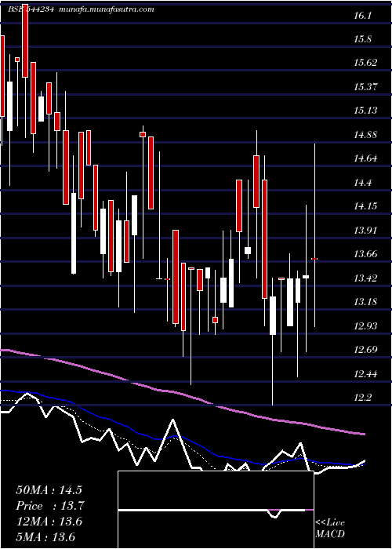Click the 13.66 price axis label
Viewport: 392px width, 549px height.
tap(366, 254)
